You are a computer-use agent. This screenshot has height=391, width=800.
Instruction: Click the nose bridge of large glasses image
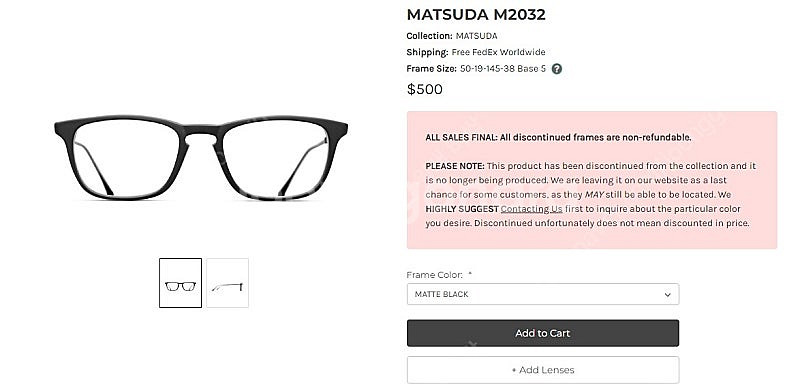(x=201, y=133)
